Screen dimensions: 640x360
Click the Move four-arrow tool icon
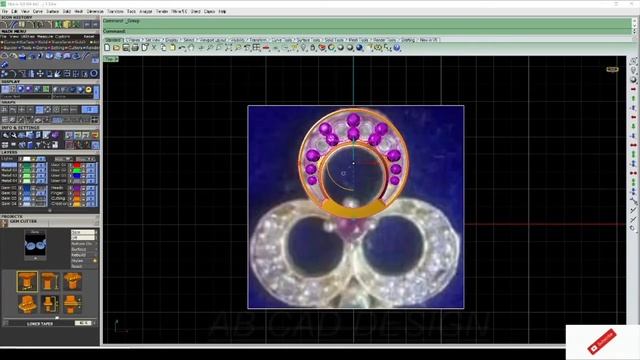point(40,74)
